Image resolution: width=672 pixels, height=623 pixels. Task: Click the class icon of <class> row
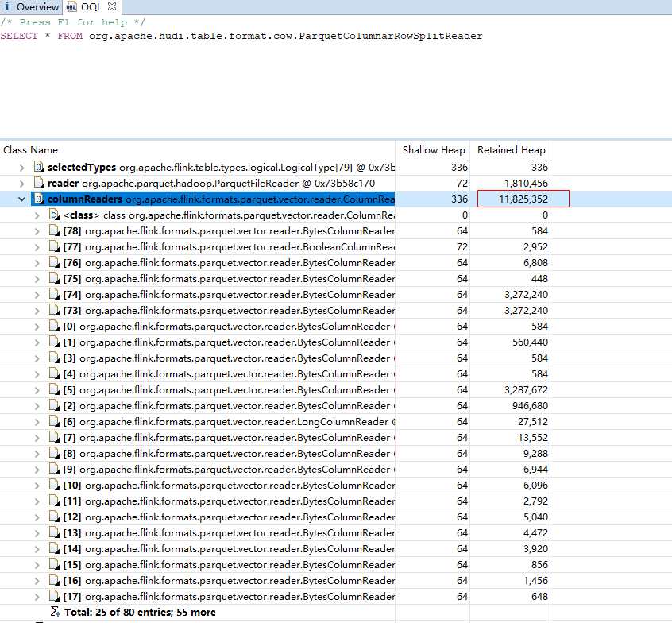54,215
